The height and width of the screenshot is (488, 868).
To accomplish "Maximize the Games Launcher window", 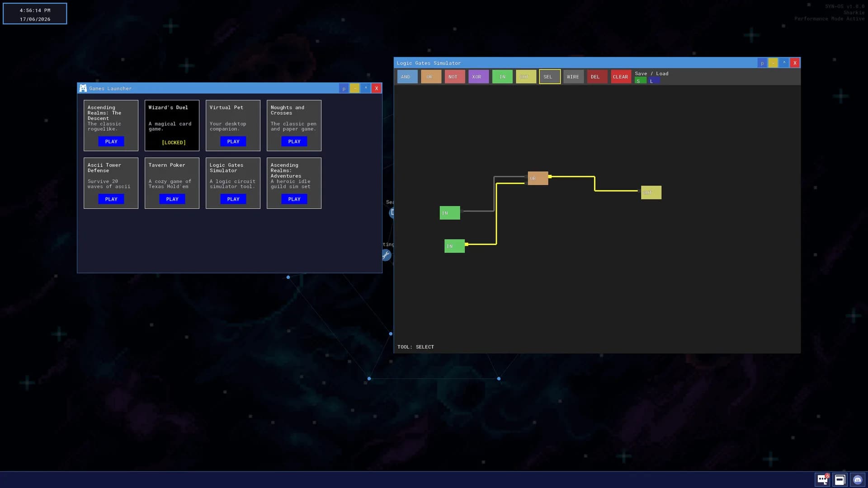I will point(366,88).
